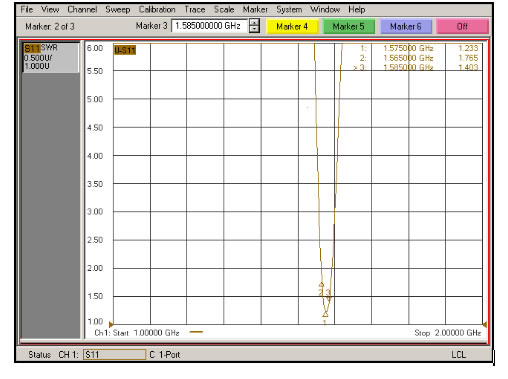Image resolution: width=508 pixels, height=379 pixels.
Task: Click marker 2 readout 1.565000 GHz
Action: (408, 58)
